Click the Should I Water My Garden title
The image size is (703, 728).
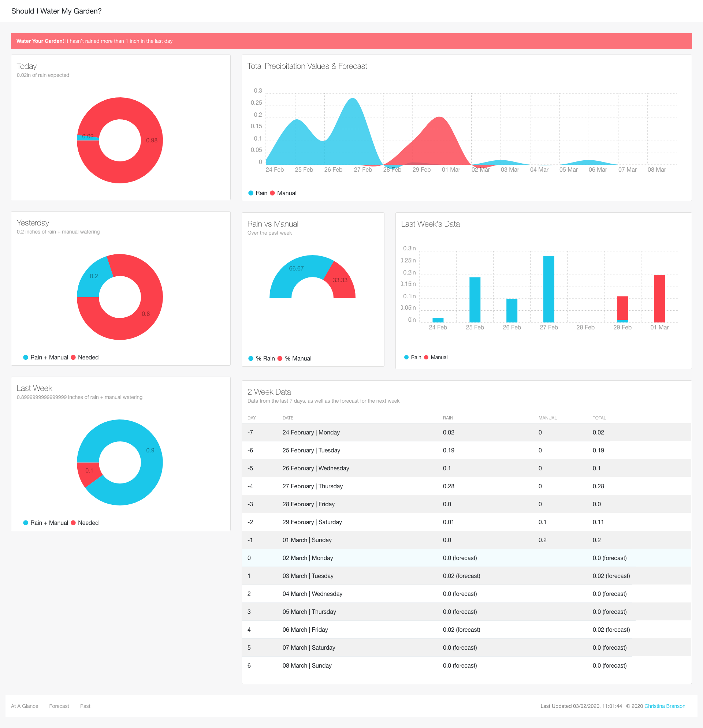(x=56, y=11)
